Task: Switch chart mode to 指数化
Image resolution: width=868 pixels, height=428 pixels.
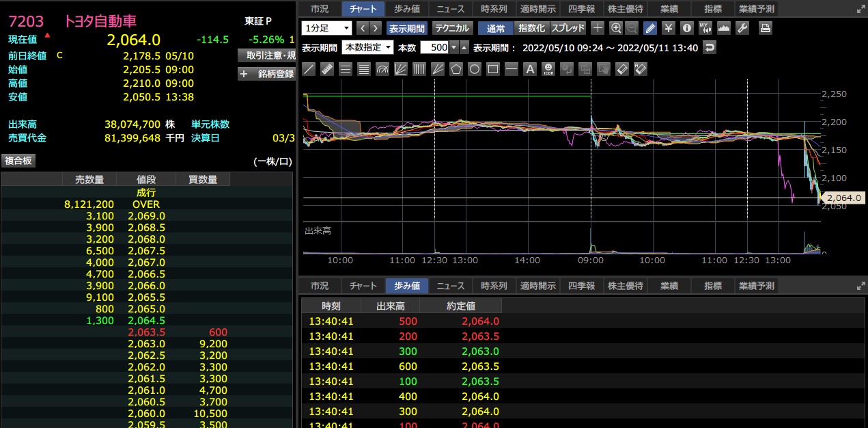Action: coord(531,28)
